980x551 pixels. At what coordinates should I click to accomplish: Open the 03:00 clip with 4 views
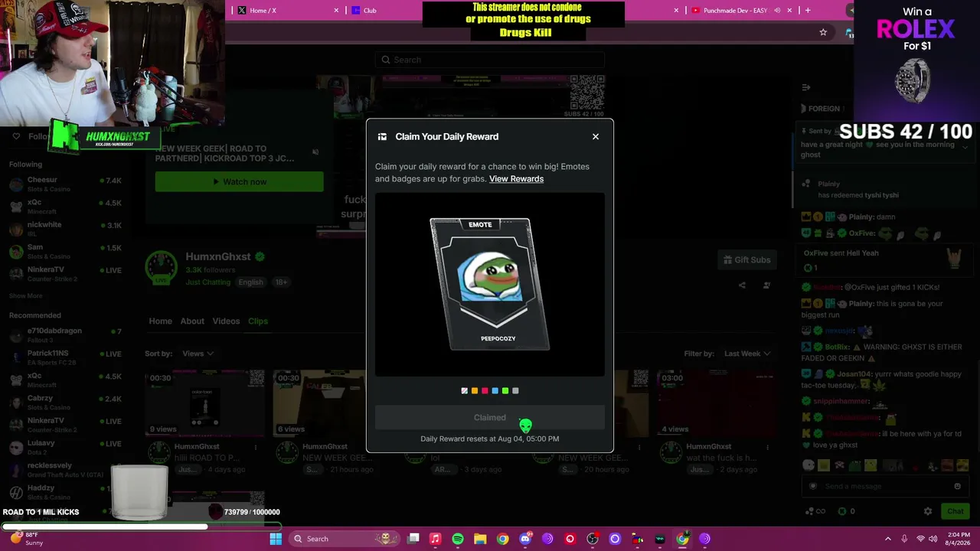717,403
